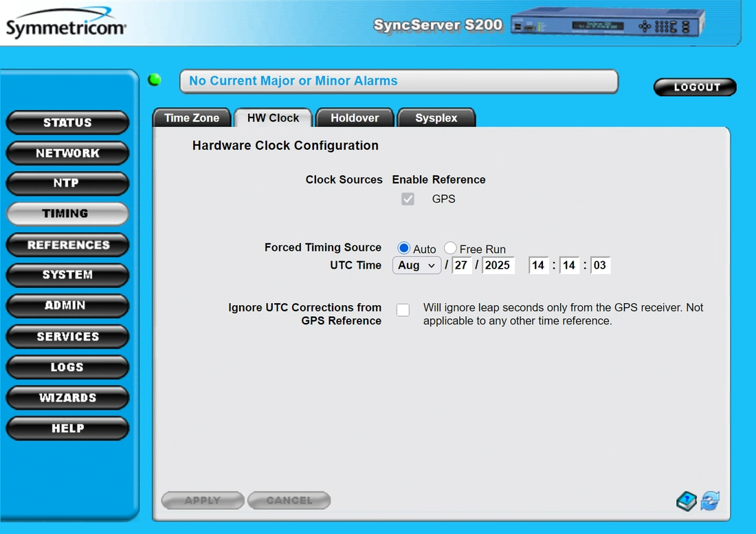Click the LOGOUT button
756x534 pixels.
(x=696, y=87)
